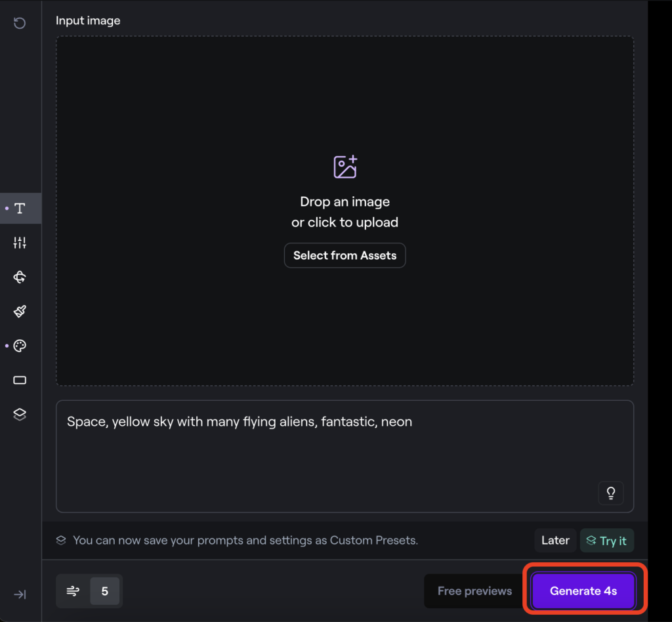
Task: Open the general motion icon at bottom left
Action: coord(73,591)
